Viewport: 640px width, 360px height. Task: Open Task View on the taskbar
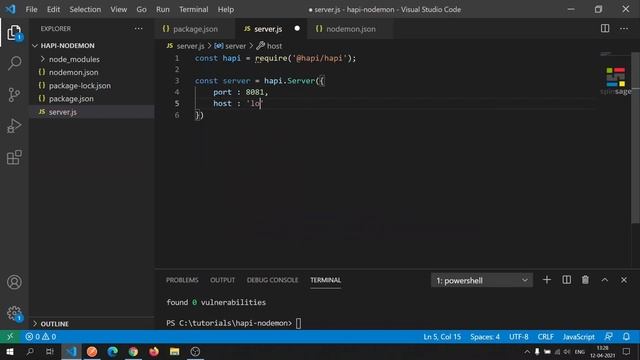[x=50, y=352]
